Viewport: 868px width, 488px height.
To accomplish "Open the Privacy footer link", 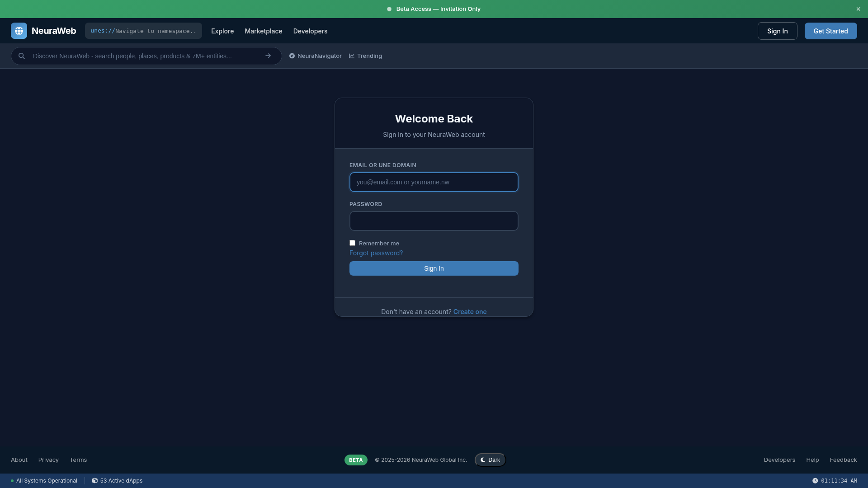I will (48, 460).
